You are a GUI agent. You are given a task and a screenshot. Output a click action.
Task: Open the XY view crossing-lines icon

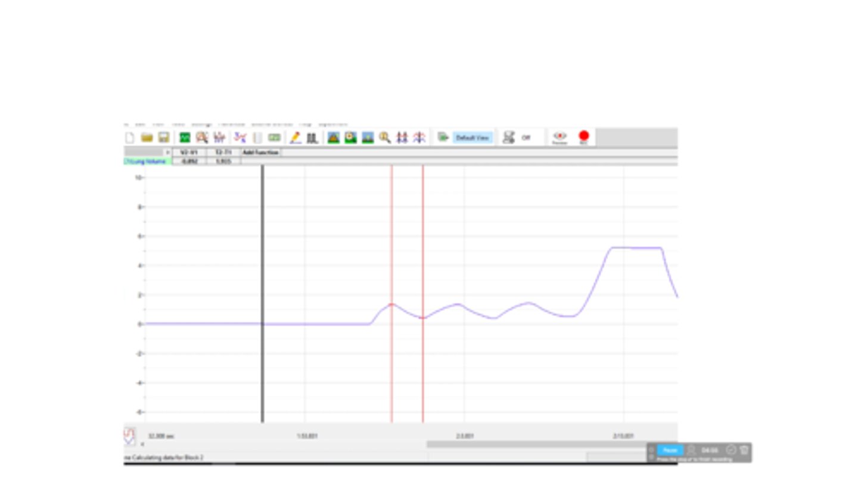(240, 138)
